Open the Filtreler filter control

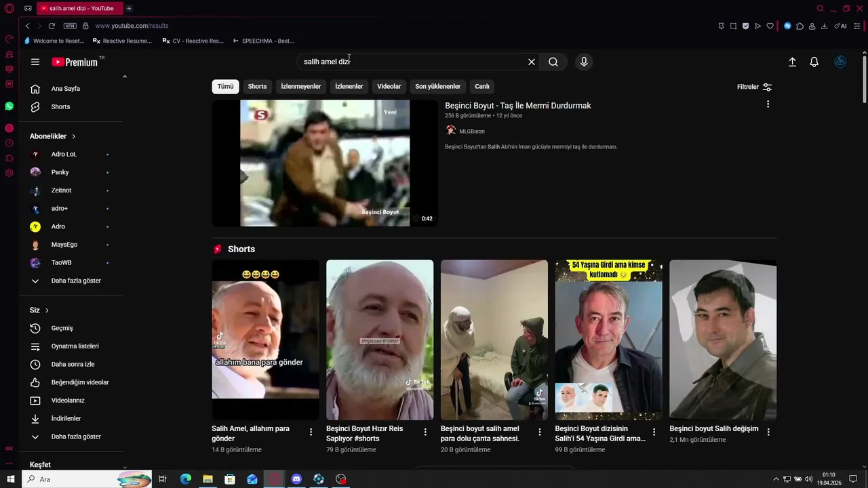755,87
